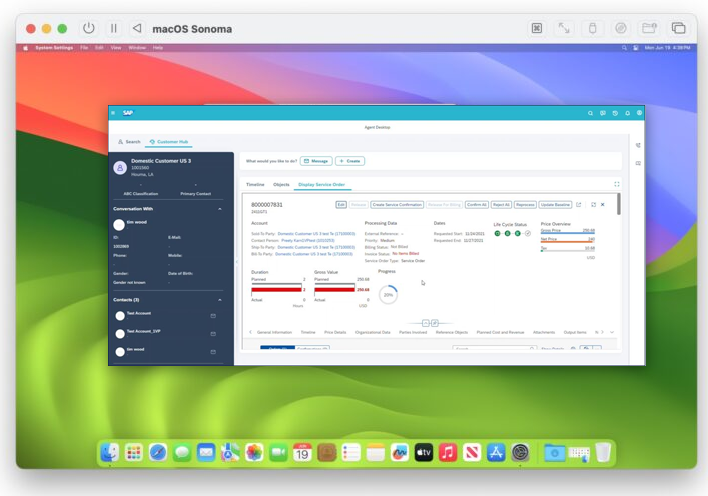
Task: Open the section tabs overflow dropdown
Action: point(612,332)
